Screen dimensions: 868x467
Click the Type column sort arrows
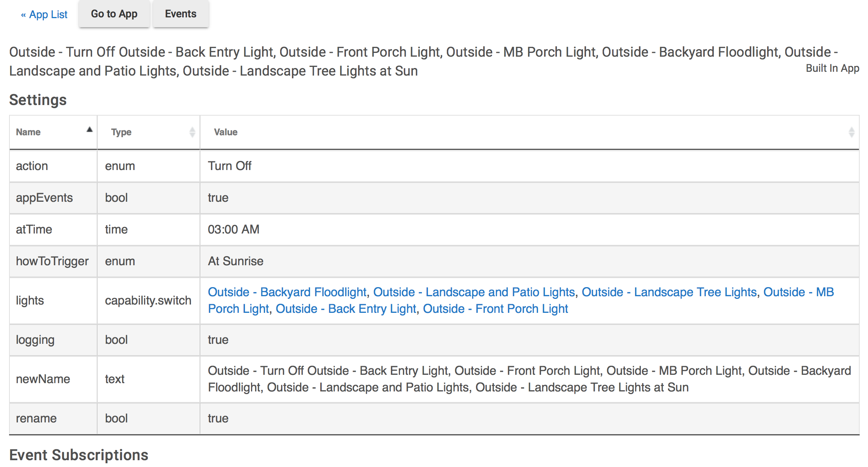click(x=192, y=132)
